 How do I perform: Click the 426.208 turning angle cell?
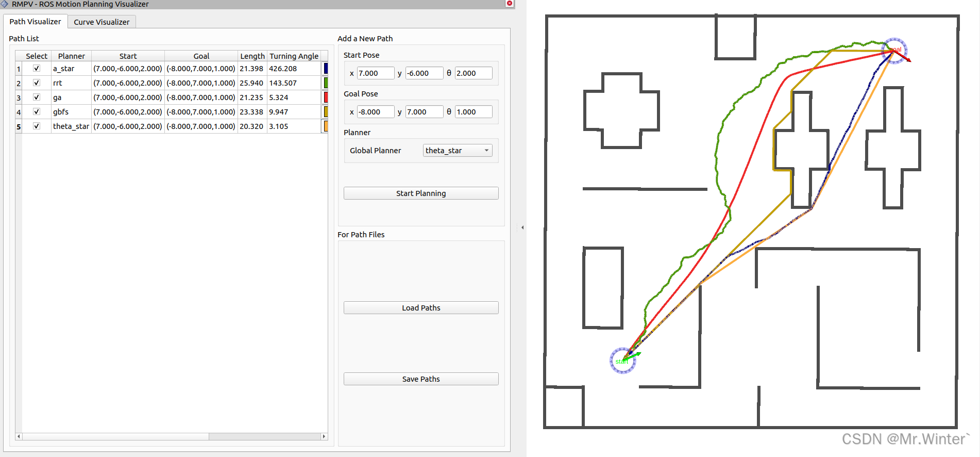pyautogui.click(x=294, y=68)
